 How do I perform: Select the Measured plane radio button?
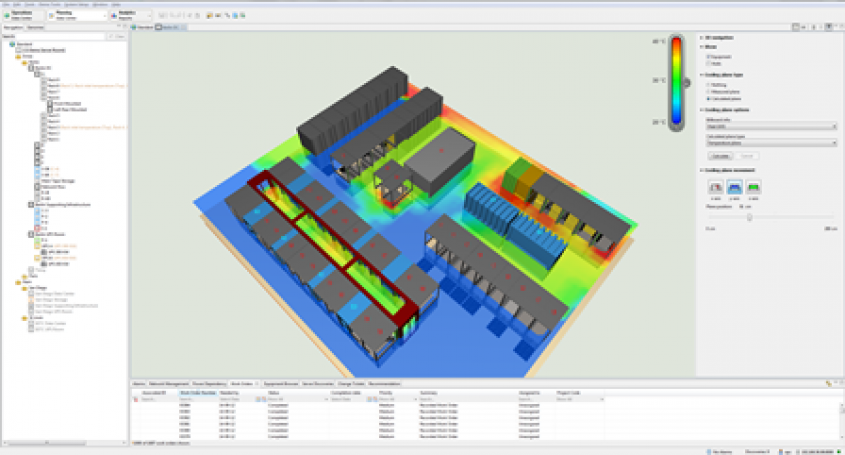click(709, 92)
